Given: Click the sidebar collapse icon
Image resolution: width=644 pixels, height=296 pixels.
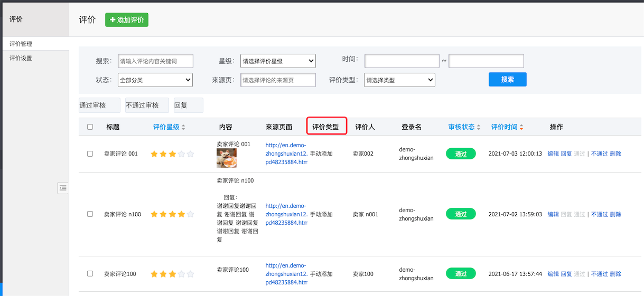Looking at the screenshot, I should pos(63,187).
